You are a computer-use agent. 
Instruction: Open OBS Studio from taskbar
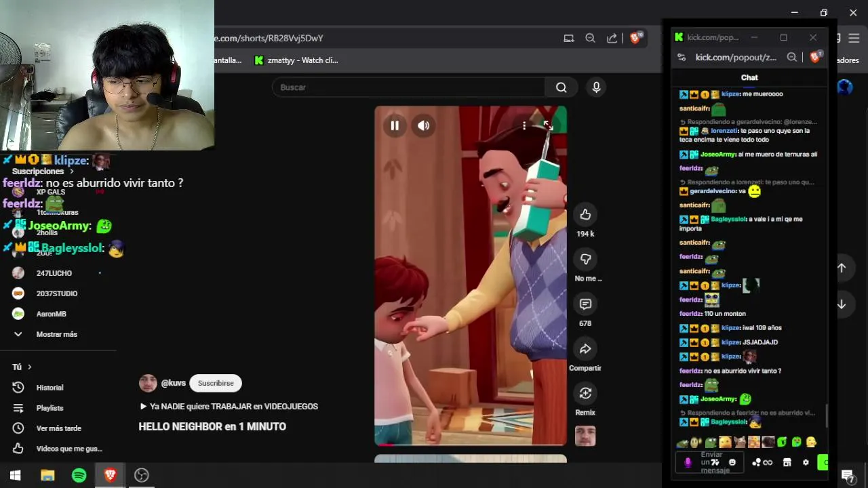point(141,475)
